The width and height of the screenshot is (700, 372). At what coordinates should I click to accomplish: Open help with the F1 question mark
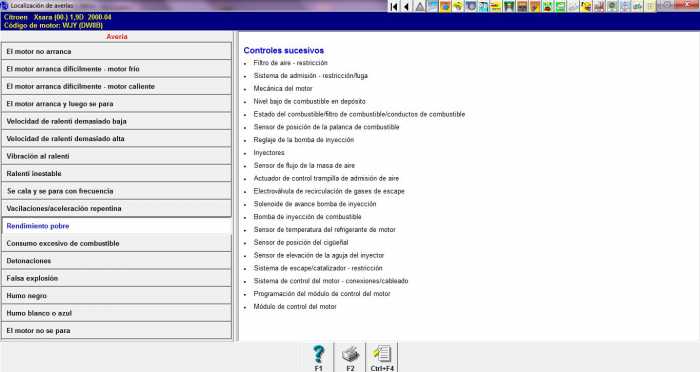pos(318,358)
